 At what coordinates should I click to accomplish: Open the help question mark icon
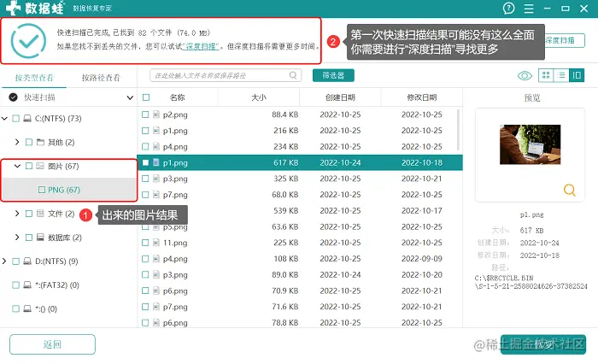click(508, 8)
